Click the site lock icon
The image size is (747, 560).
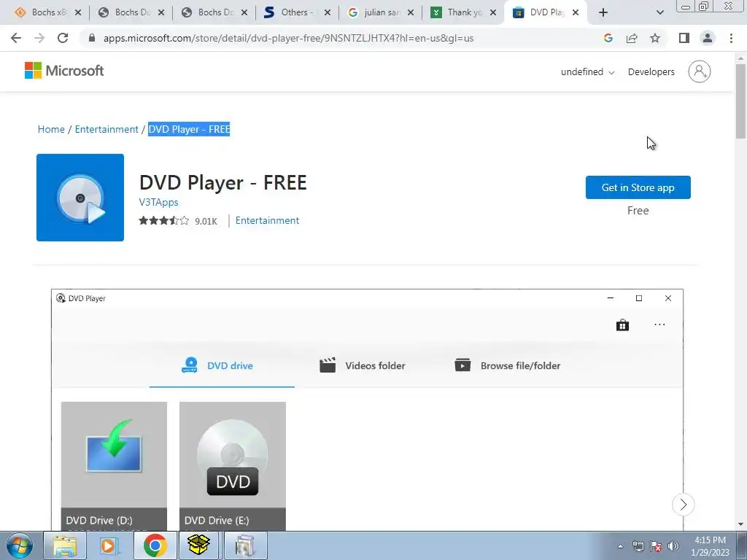coord(91,38)
